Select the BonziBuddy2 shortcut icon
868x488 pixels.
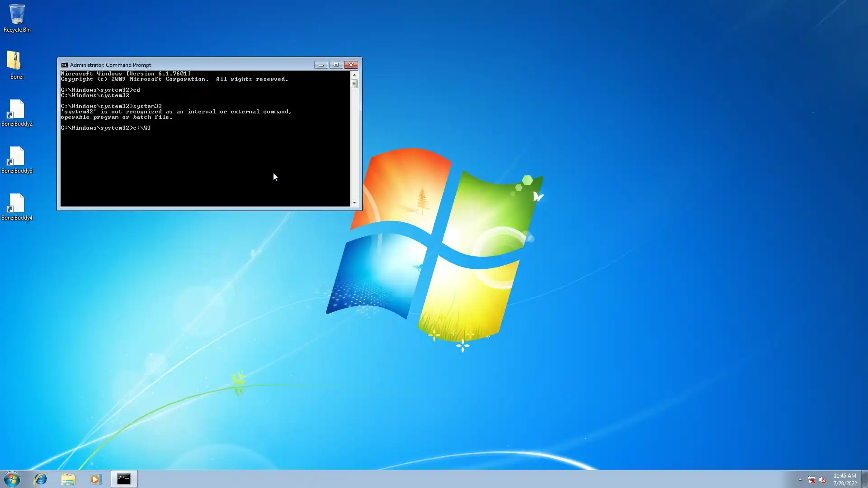(x=17, y=112)
